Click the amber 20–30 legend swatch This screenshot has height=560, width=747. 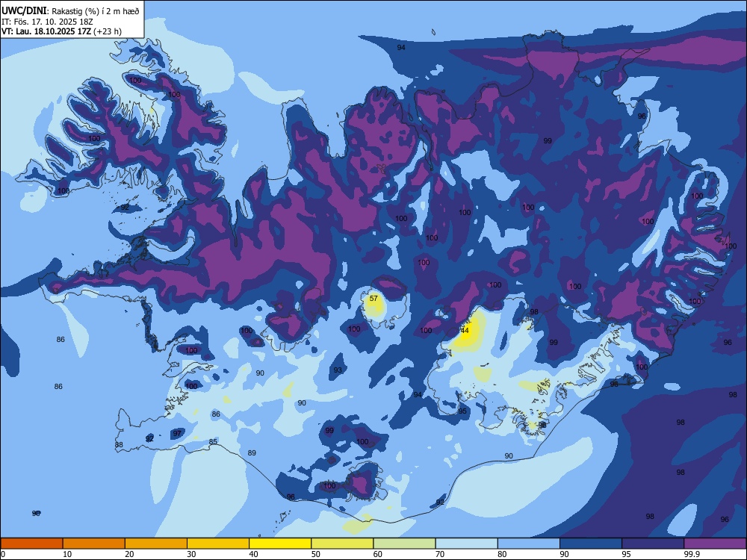156,544
